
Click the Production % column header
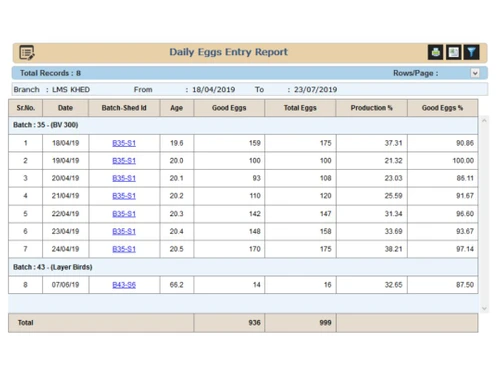371,108
